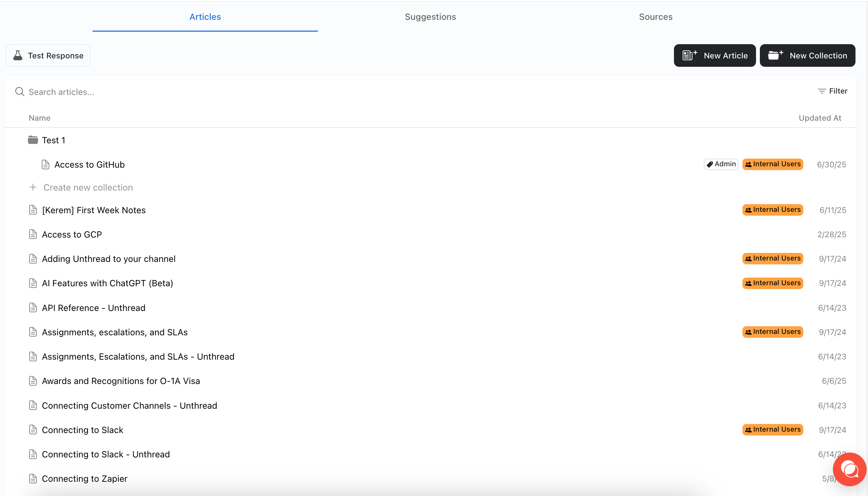Click the document icon next to Access to GitHub
Image resolution: width=868 pixels, height=496 pixels.
(46, 164)
